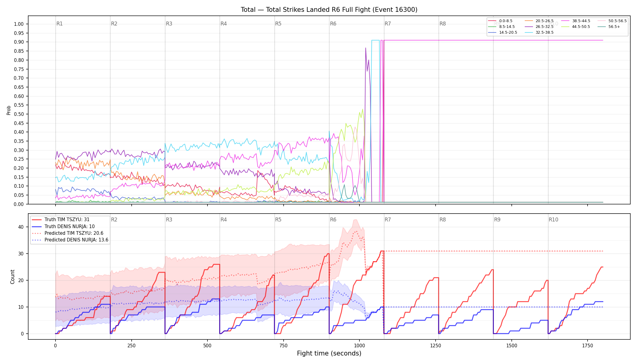Click the R7 round marker in the probability chart
This screenshot has height=364, width=637.
(x=388, y=24)
